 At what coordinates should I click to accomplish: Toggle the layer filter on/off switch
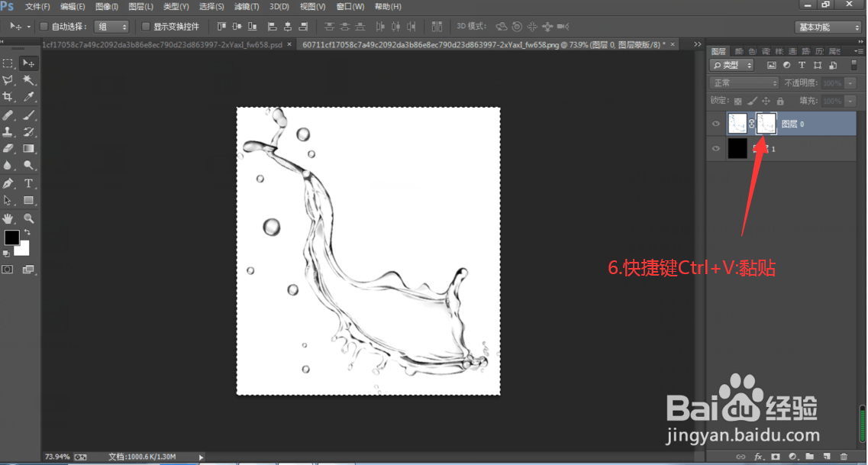click(x=853, y=66)
